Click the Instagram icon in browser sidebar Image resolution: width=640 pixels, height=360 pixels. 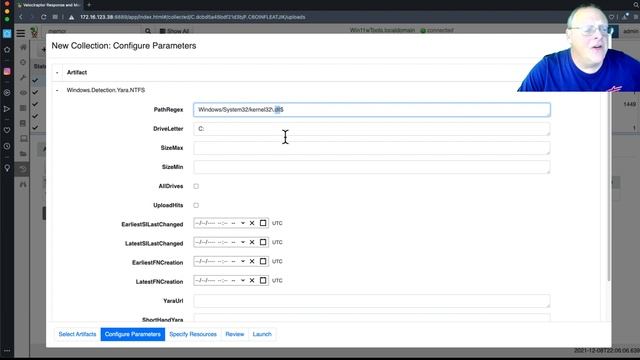[x=7, y=71]
